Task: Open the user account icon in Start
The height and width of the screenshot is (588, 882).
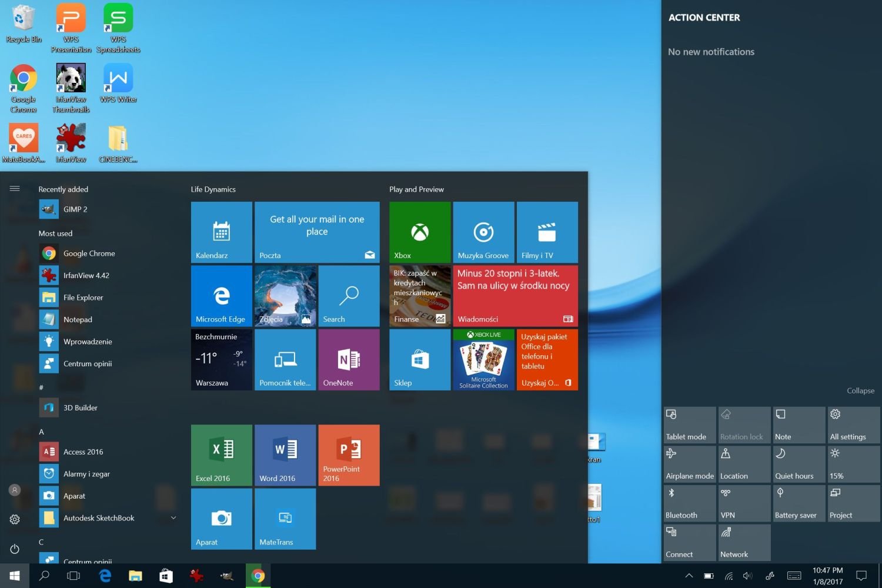Action: coord(15,490)
